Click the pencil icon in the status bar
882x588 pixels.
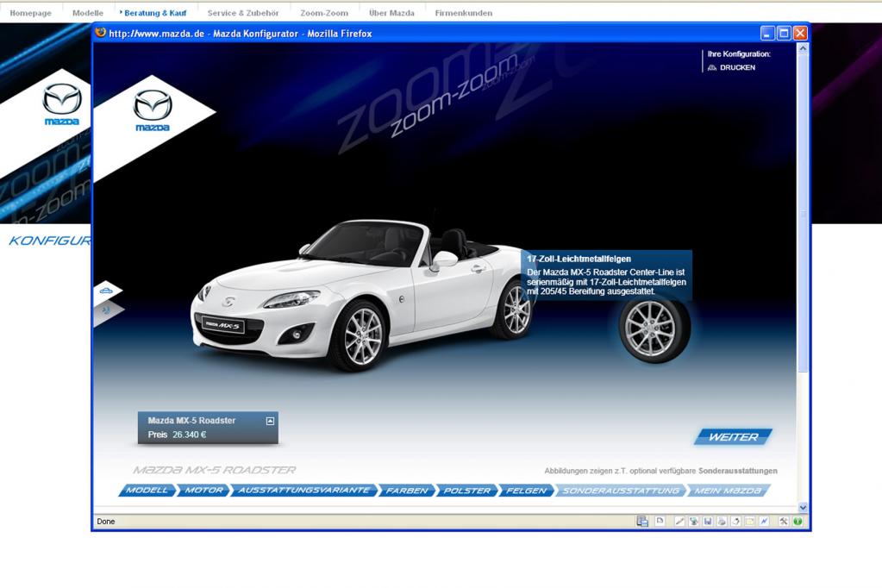point(679,522)
